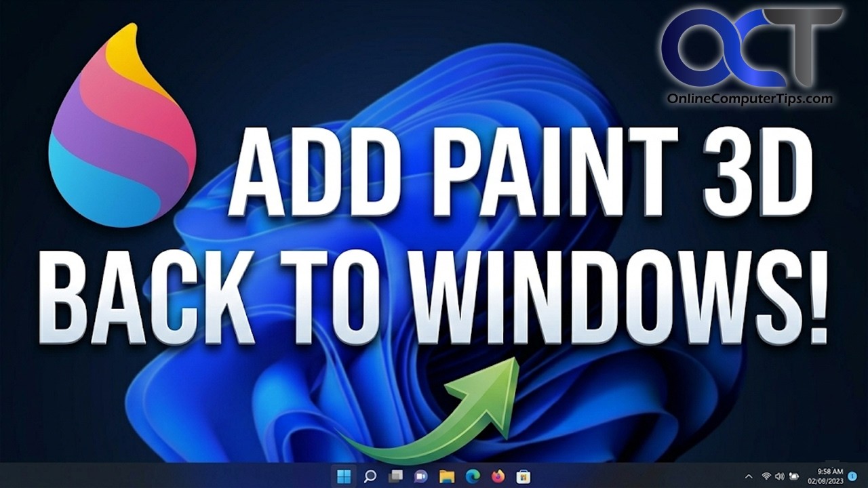Open the Windows Start menu
868x488 pixels.
click(x=344, y=476)
